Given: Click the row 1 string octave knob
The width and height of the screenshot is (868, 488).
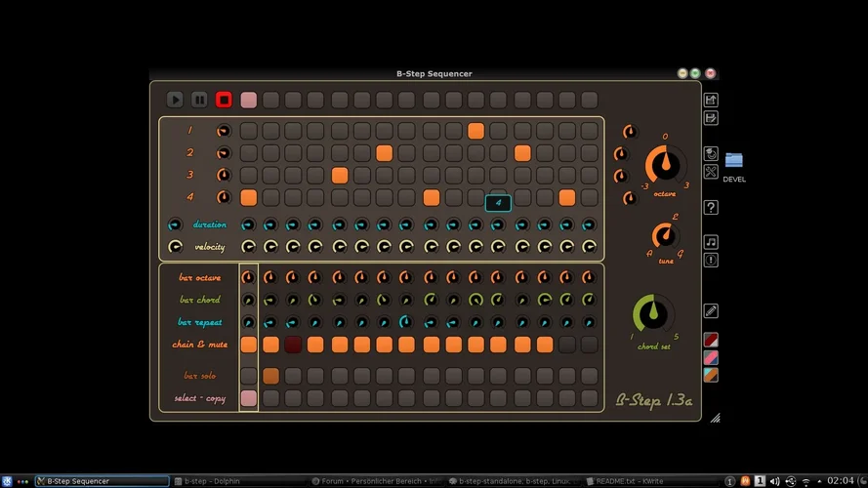Looking at the screenshot, I should 630,132.
